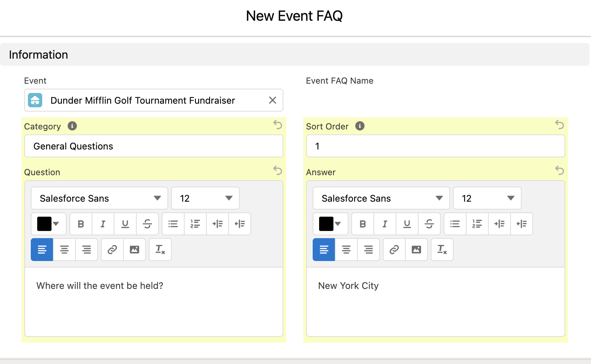Insert link in Question editor
Screen dimensions: 591x364
[x=112, y=250]
